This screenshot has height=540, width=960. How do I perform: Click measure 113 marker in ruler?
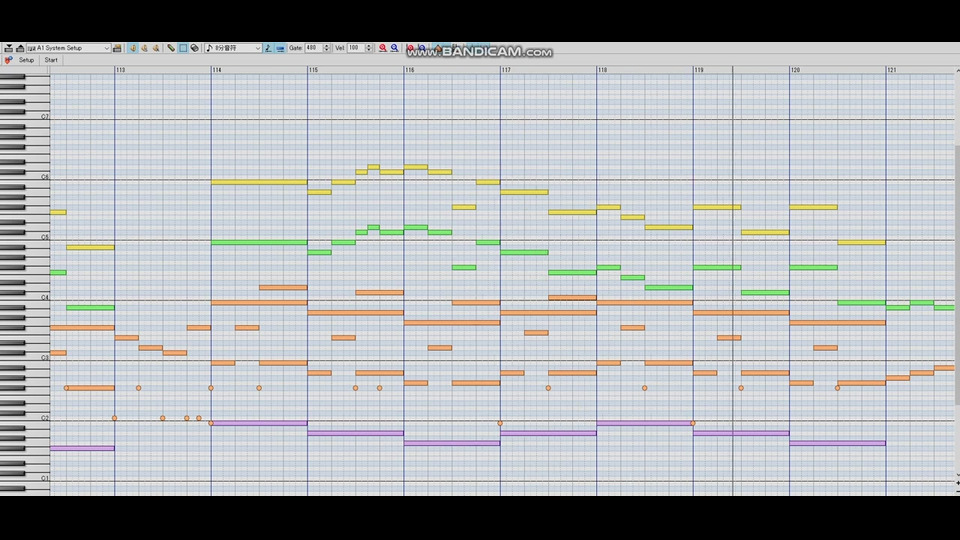point(120,70)
